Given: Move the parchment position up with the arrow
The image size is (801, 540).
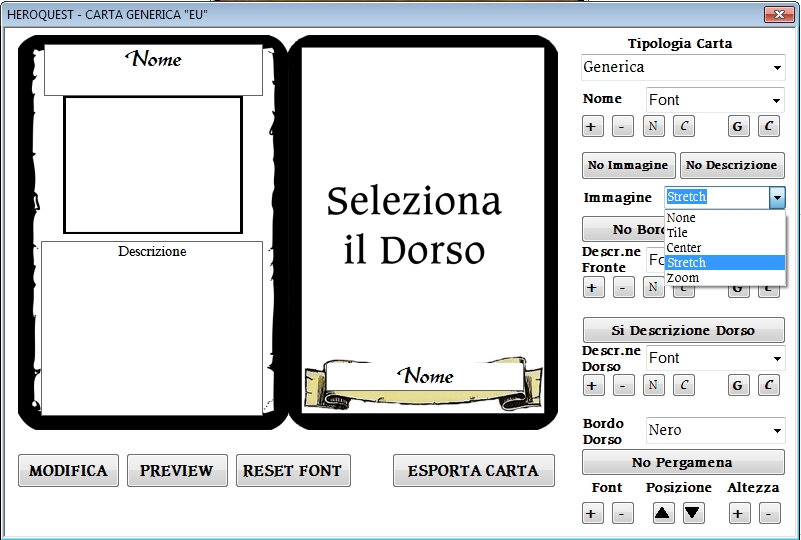Looking at the screenshot, I should pos(663,513).
